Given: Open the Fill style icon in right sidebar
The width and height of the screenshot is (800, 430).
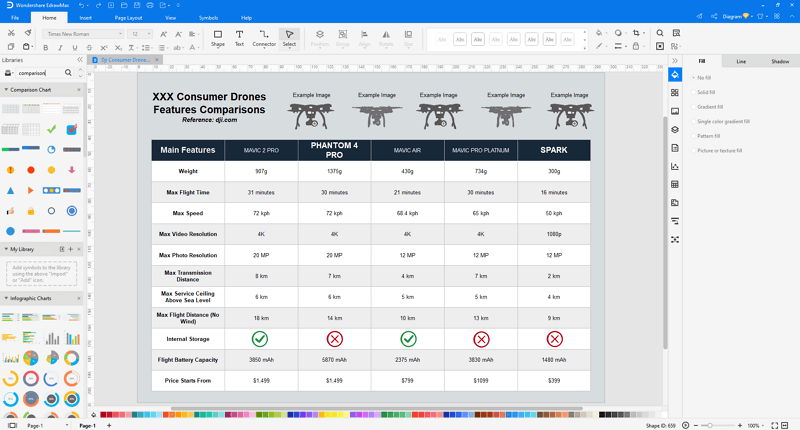Looking at the screenshot, I should 675,74.
